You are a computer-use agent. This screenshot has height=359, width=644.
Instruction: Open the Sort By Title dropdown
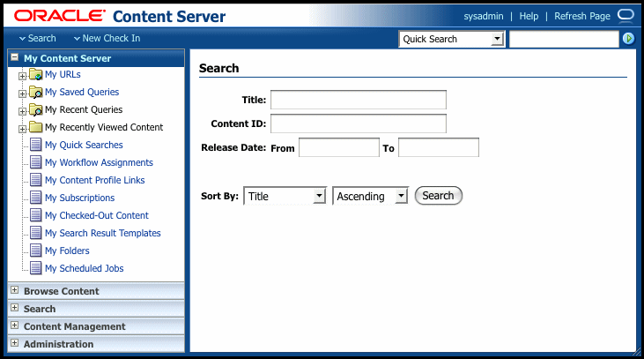[x=285, y=196]
